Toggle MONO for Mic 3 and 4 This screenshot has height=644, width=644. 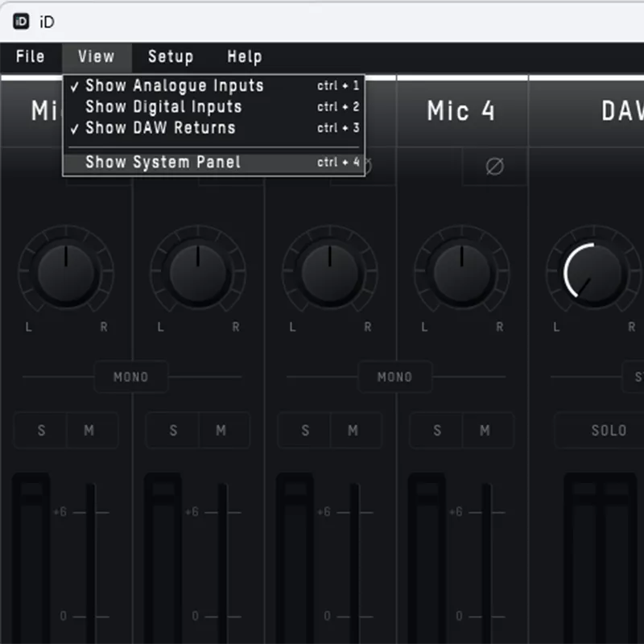point(394,377)
